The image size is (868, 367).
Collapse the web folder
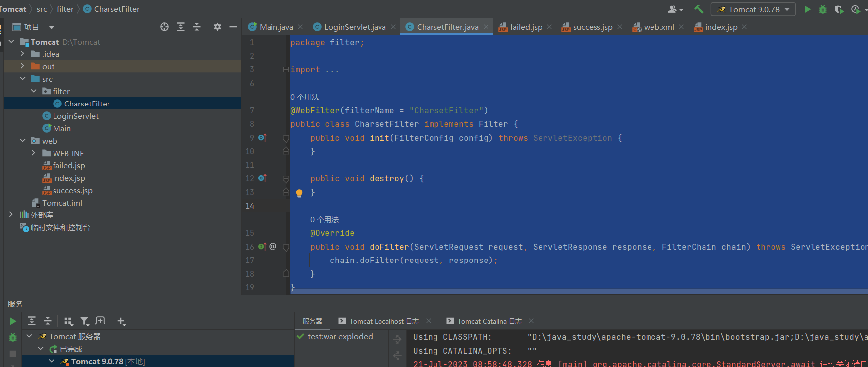coord(22,141)
